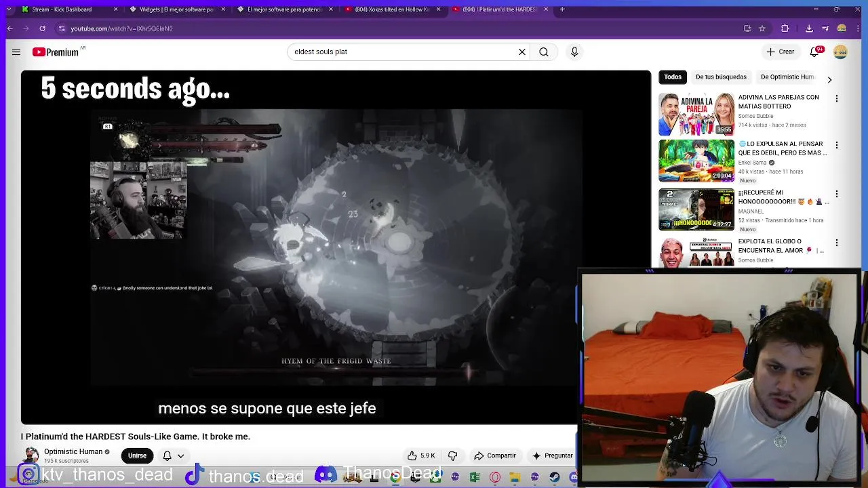Image resolution: width=868 pixels, height=488 pixels.
Task: Open Excel from the taskbar
Action: [x=475, y=477]
